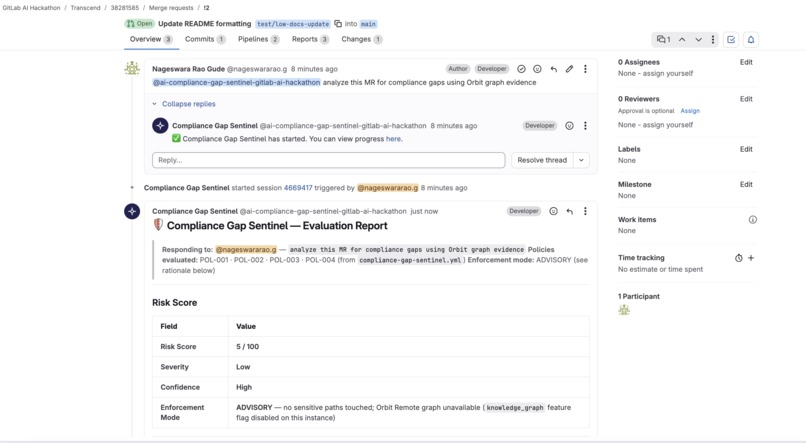Click the '5 / 100' risk score value
The image size is (806, 443).
[x=247, y=347]
